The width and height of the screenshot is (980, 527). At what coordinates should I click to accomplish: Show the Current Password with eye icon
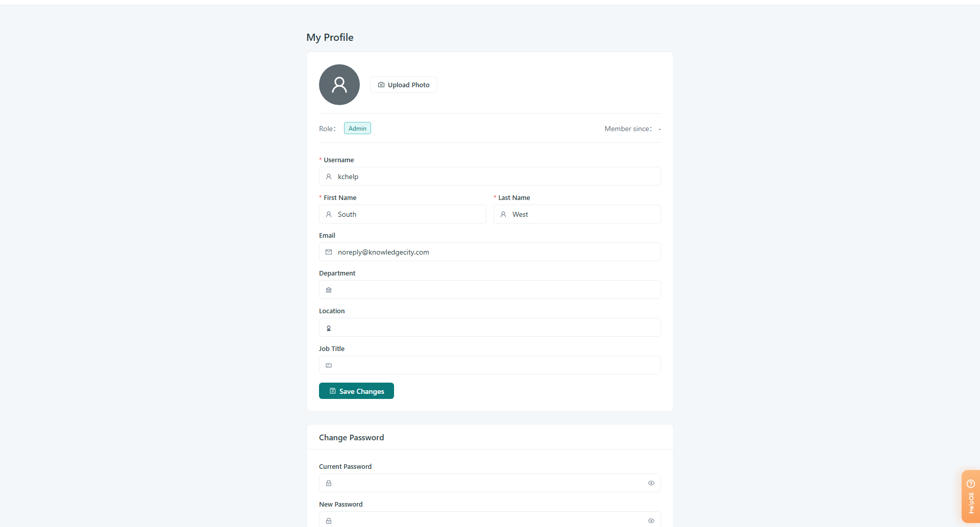(651, 483)
